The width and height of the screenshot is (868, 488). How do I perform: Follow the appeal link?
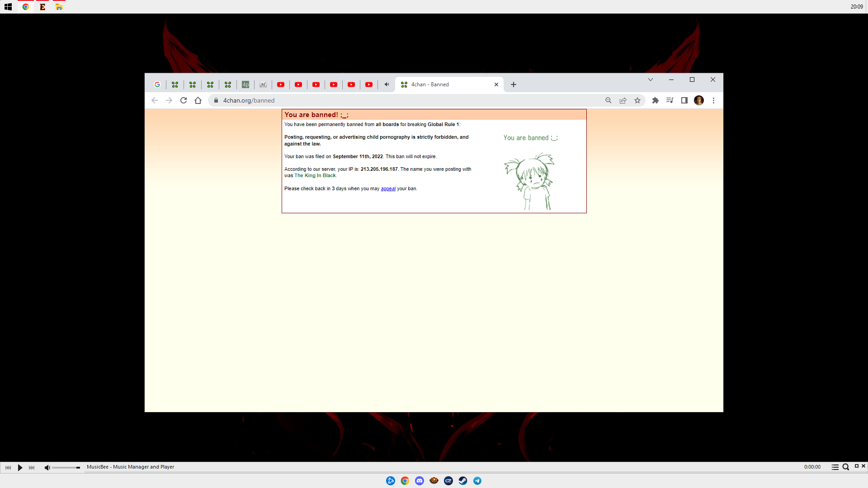point(388,188)
